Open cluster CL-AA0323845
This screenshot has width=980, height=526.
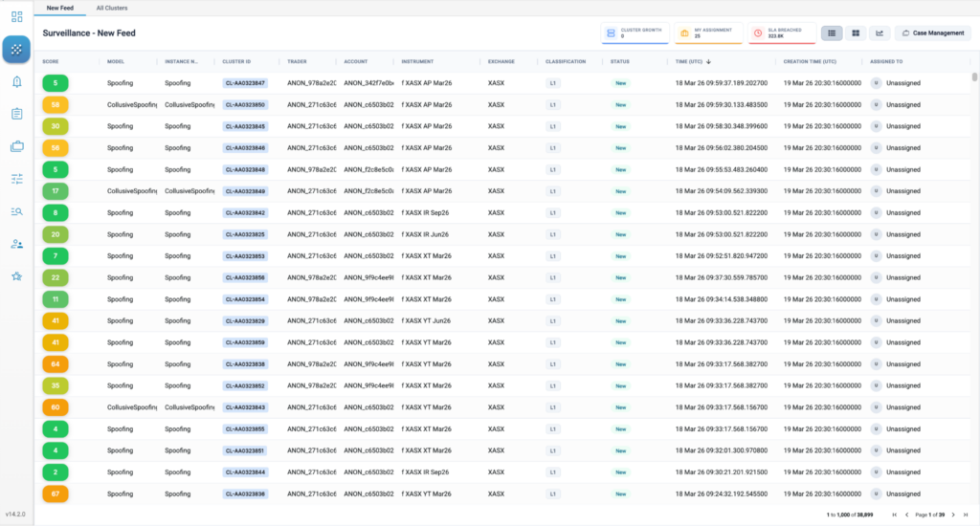(x=245, y=126)
